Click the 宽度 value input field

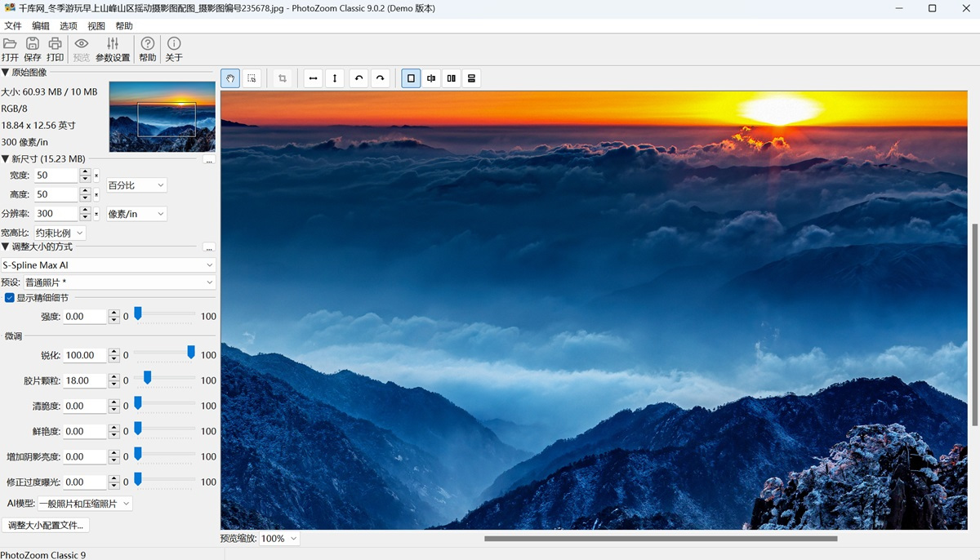point(56,176)
